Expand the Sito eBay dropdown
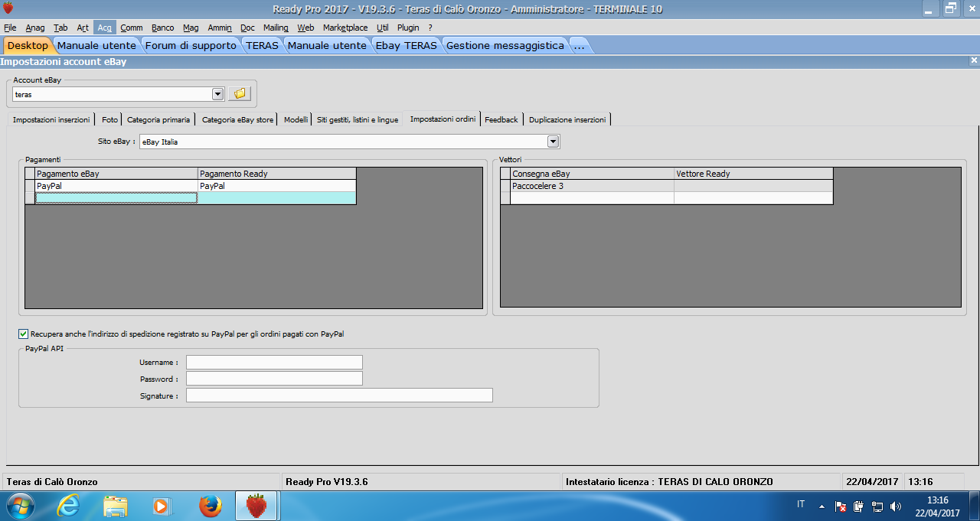This screenshot has width=980, height=521. [x=554, y=142]
